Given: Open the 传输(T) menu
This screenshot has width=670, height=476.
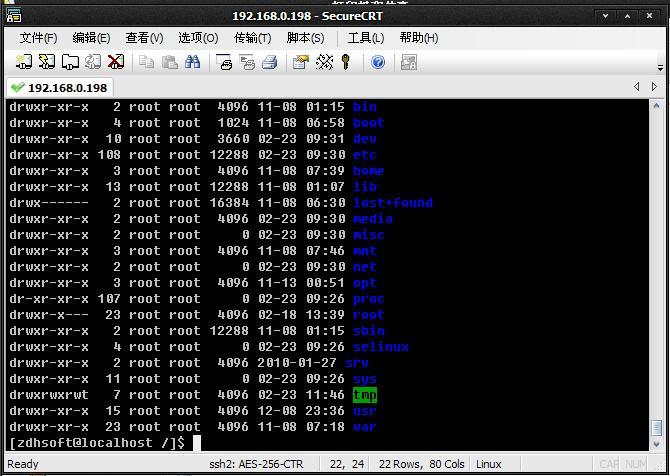Looking at the screenshot, I should pos(252,38).
